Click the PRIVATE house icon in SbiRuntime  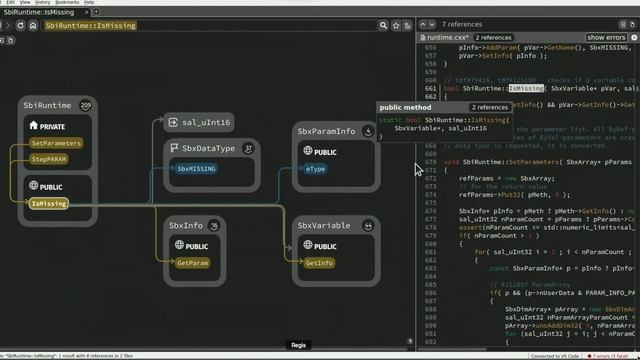pyautogui.click(x=33, y=126)
